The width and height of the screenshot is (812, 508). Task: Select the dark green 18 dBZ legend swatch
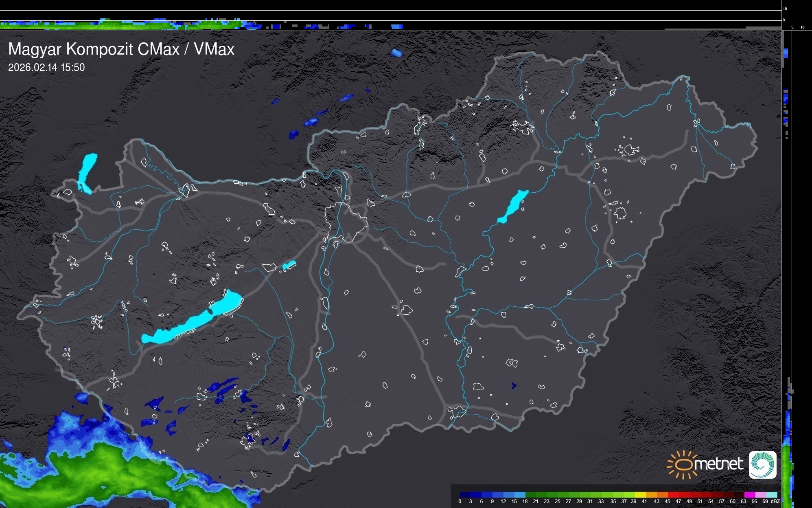coord(531,495)
